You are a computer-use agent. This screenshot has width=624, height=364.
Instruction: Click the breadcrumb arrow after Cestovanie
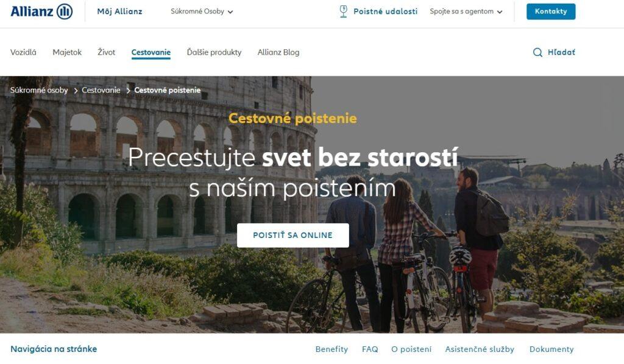[128, 91]
